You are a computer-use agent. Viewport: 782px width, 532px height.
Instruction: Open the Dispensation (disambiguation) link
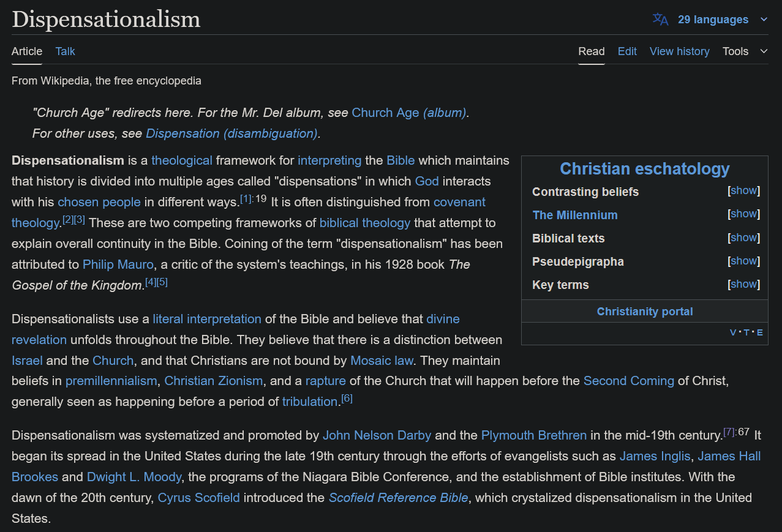tap(232, 133)
